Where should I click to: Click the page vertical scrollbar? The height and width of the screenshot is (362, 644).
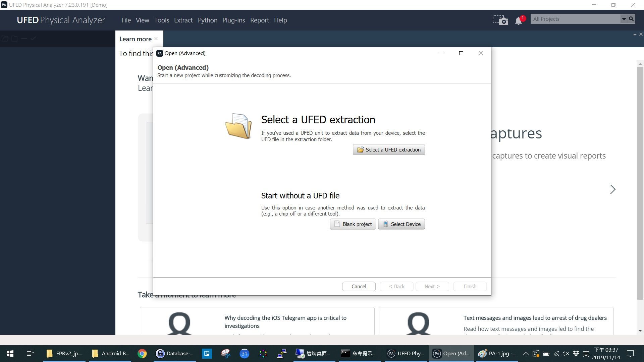point(640,183)
